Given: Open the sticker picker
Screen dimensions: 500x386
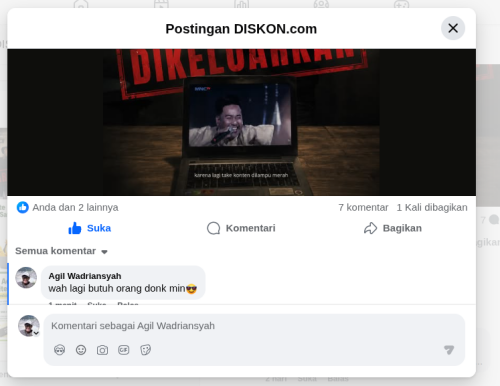Looking at the screenshot, I should coord(145,350).
